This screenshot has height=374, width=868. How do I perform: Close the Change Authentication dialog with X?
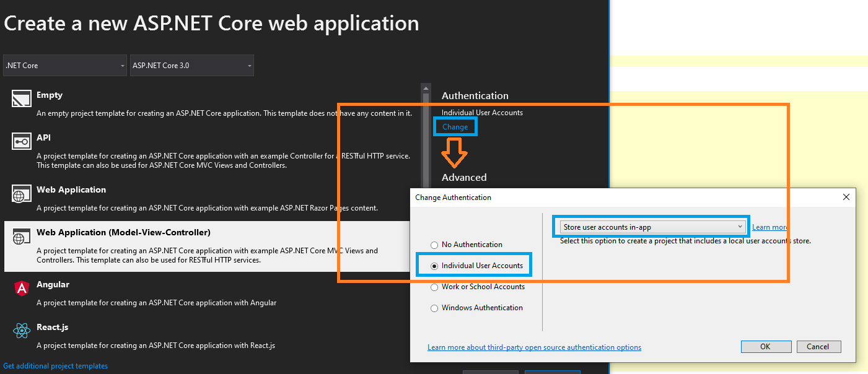(846, 197)
